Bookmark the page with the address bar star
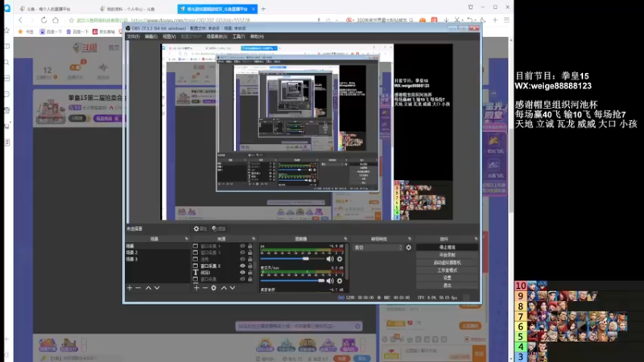 72,20
